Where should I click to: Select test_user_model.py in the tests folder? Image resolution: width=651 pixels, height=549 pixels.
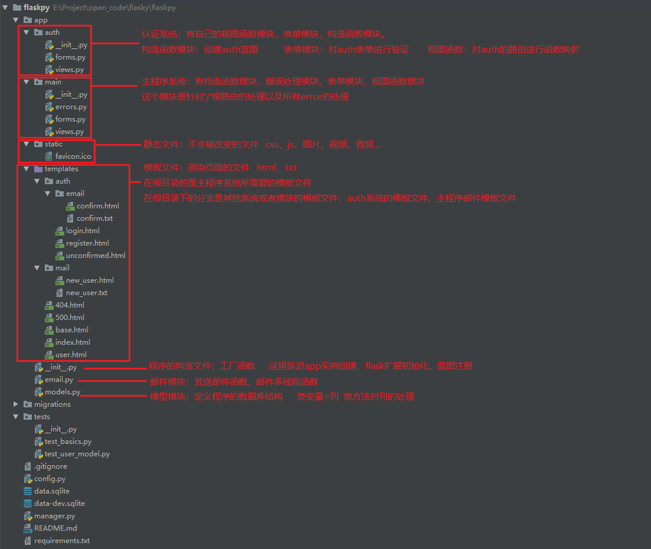pos(76,454)
